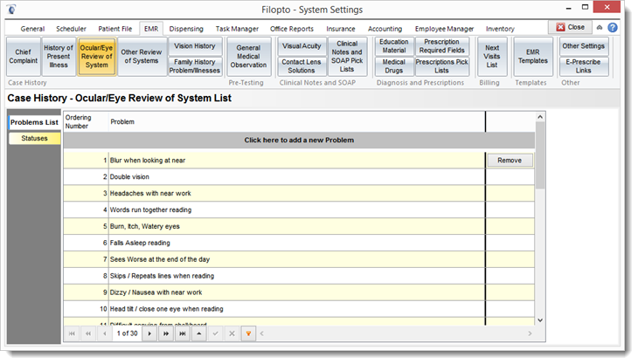Open Education Material
638x364 pixels.
pyautogui.click(x=394, y=46)
